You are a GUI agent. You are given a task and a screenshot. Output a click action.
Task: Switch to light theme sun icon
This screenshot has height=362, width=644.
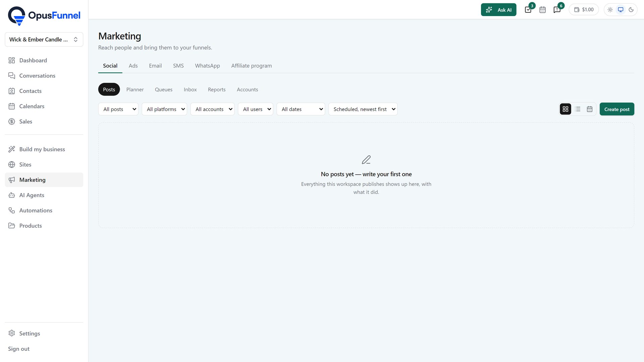(610, 10)
